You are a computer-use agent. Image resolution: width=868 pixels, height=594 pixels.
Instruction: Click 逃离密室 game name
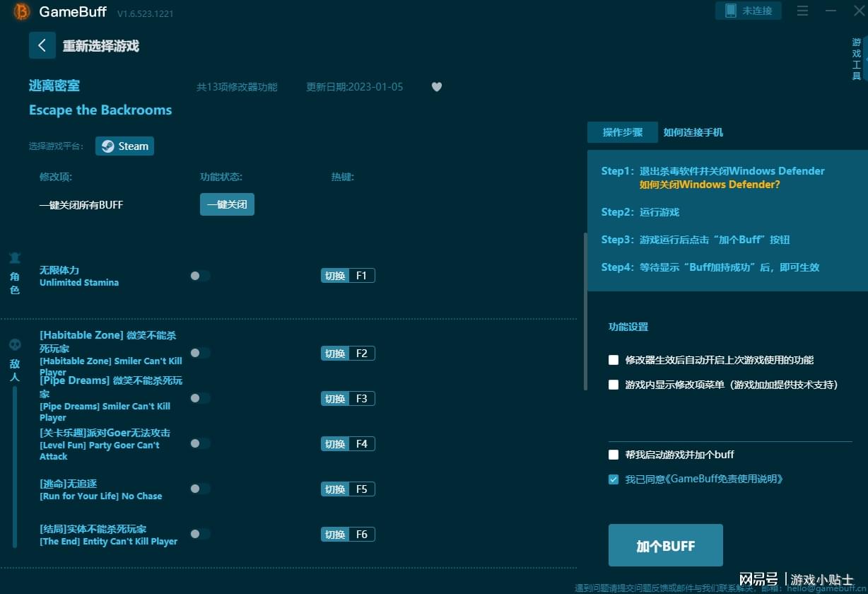(54, 86)
